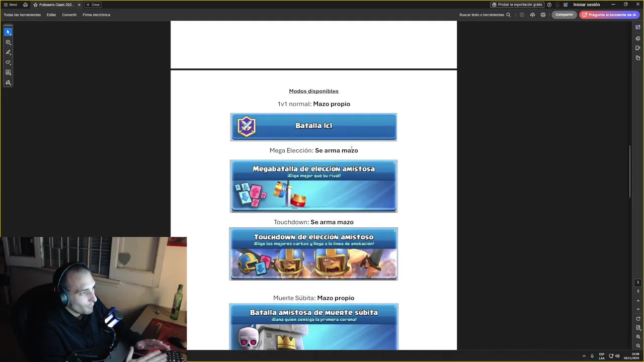Click the Crear button
Screen dimensions: 644x362
click(93, 5)
